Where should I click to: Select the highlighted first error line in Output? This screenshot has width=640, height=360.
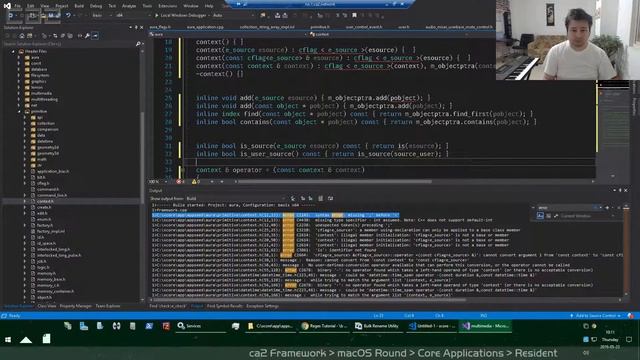(x=276, y=215)
